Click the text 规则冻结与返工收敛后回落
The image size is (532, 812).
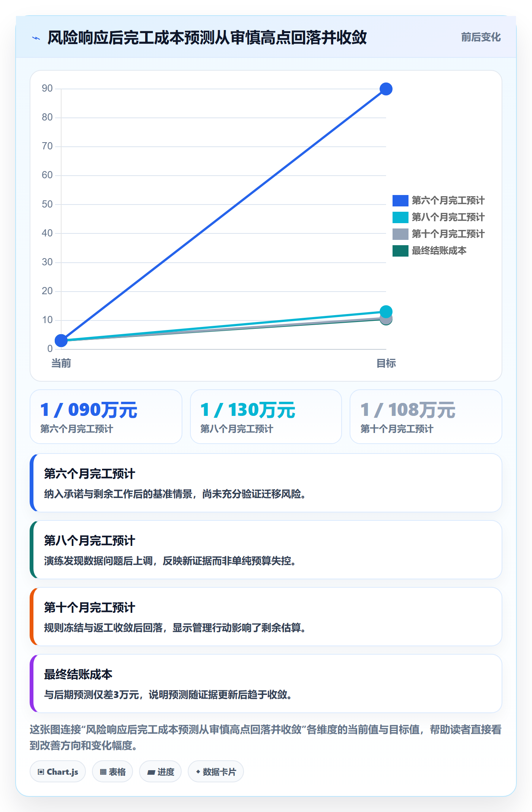click(x=103, y=628)
